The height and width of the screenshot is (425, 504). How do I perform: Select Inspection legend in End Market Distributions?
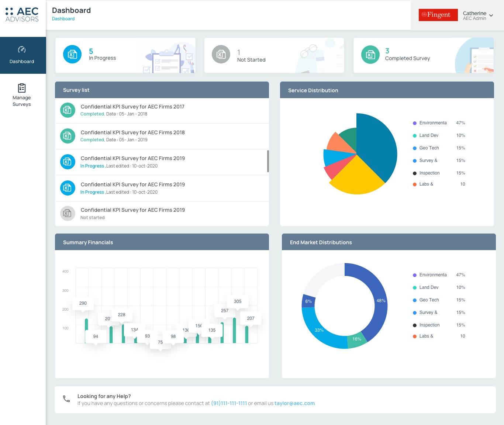439,325
